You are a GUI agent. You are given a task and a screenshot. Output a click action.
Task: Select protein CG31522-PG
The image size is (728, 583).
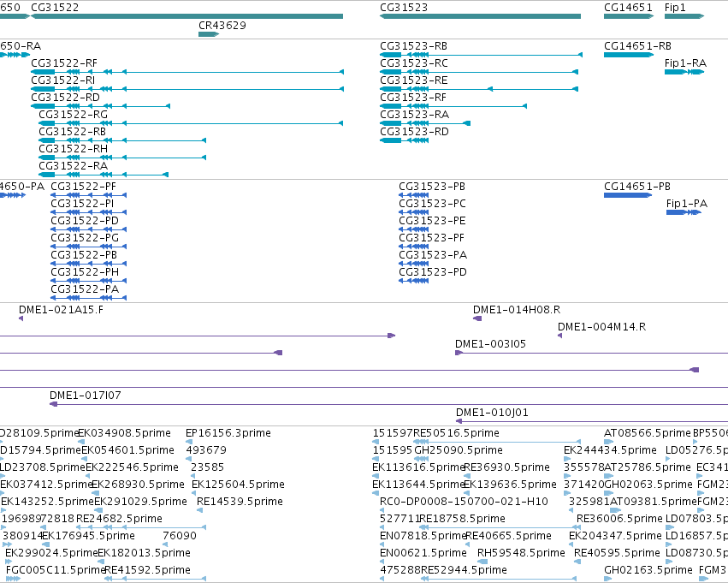[x=88, y=247]
